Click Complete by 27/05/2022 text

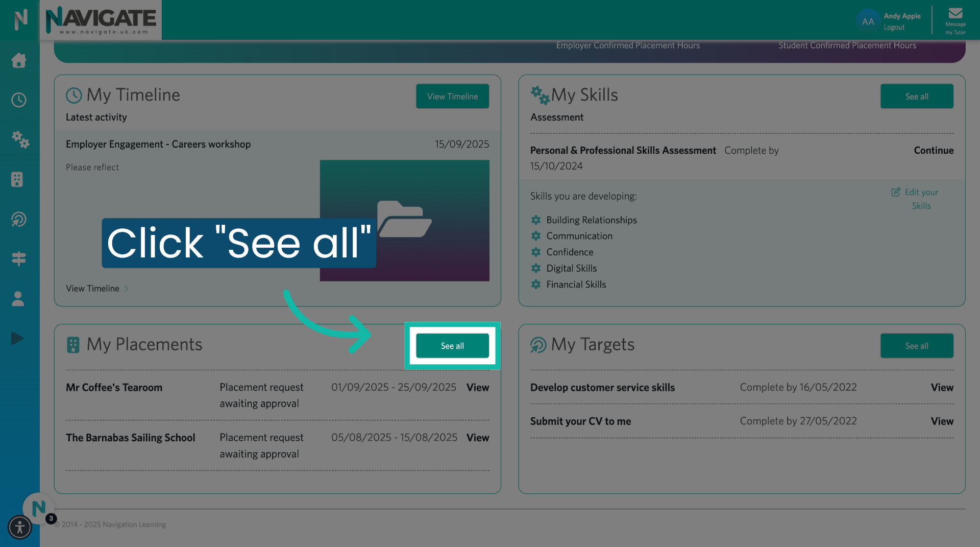coord(798,421)
